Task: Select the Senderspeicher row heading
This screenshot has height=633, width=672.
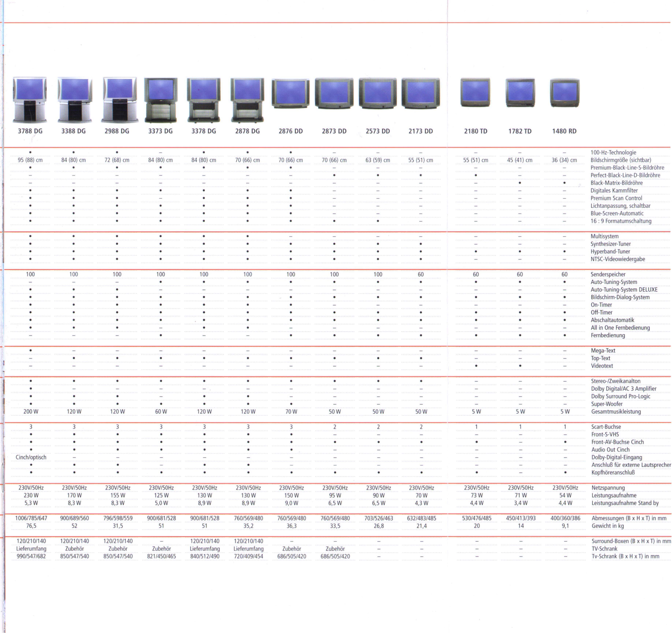Action: [x=608, y=274]
